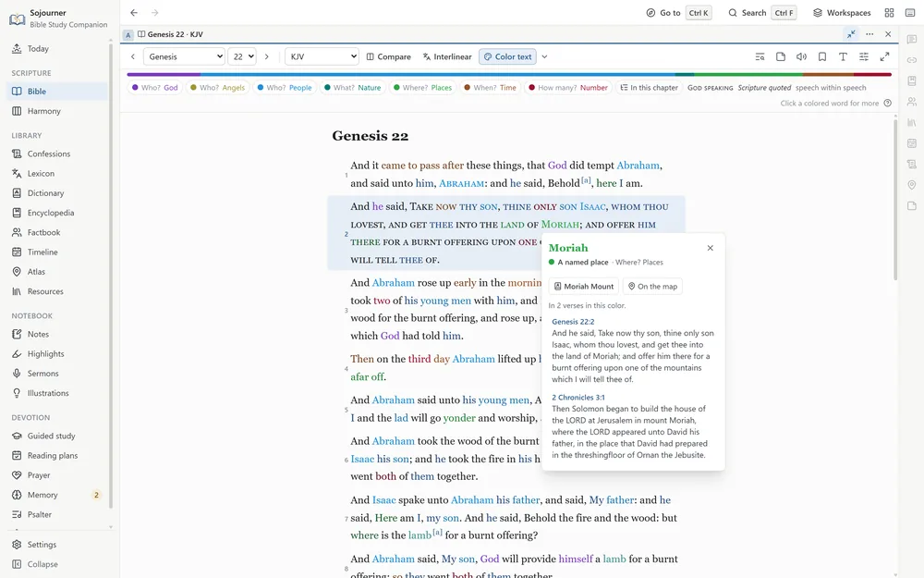924x578 pixels.
Task: Go to the previous chapter arrow
Action: point(133,56)
